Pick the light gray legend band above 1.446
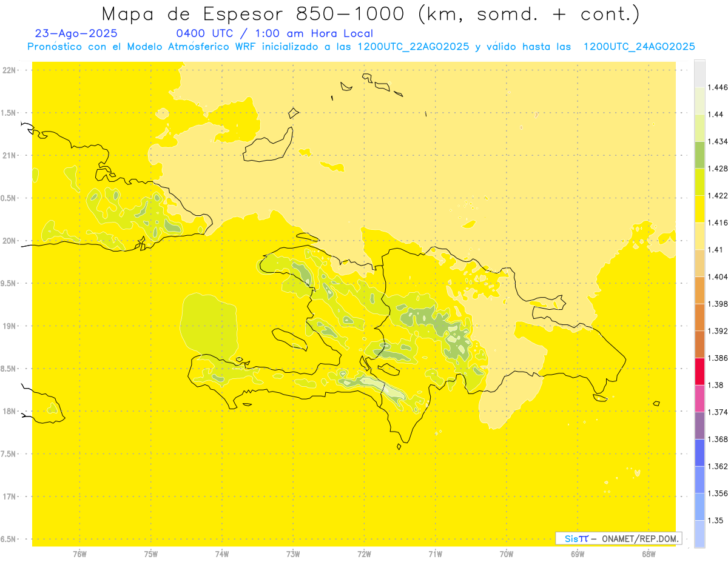 699,73
